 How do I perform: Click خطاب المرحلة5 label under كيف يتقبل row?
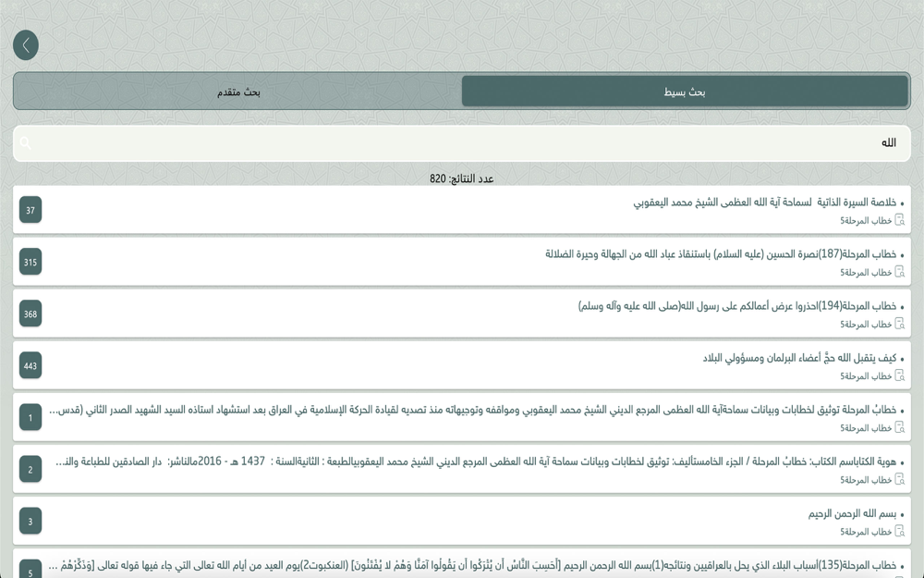tap(866, 376)
